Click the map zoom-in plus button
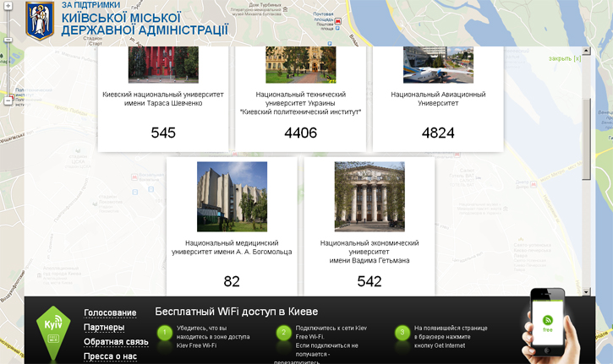 coord(8,6)
